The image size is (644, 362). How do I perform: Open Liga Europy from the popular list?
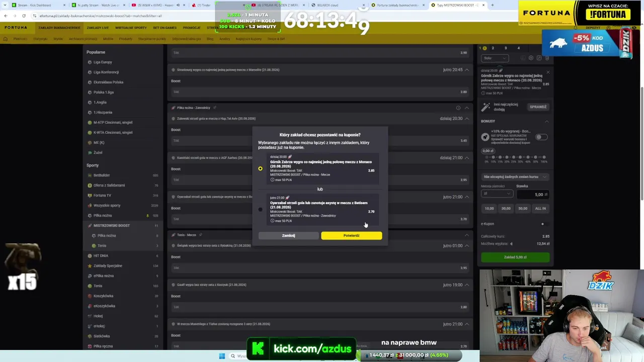(x=103, y=62)
